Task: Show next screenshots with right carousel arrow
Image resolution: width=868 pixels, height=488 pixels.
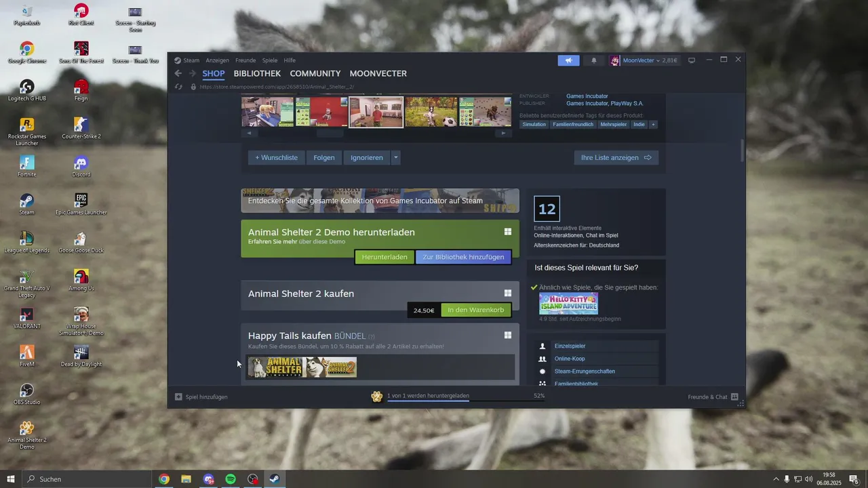Action: click(x=502, y=134)
